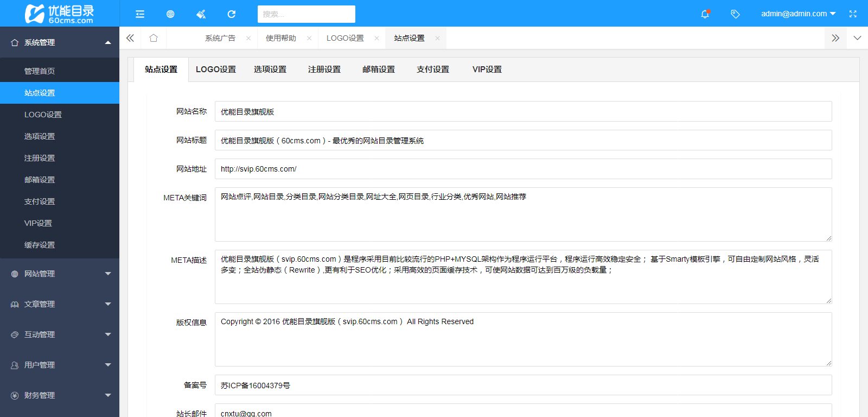The width and height of the screenshot is (868, 417).
Task: Expand the 用户管理 sidebar section
Action: click(60, 365)
